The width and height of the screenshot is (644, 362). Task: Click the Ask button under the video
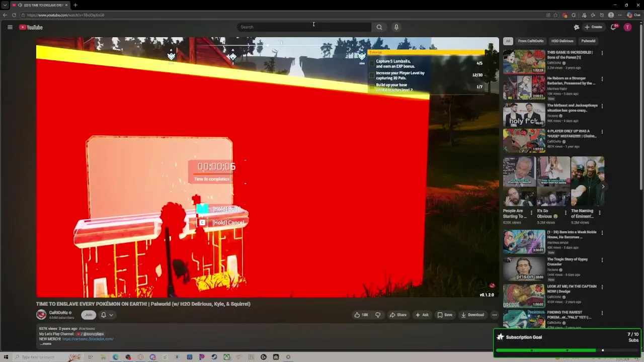point(422,315)
